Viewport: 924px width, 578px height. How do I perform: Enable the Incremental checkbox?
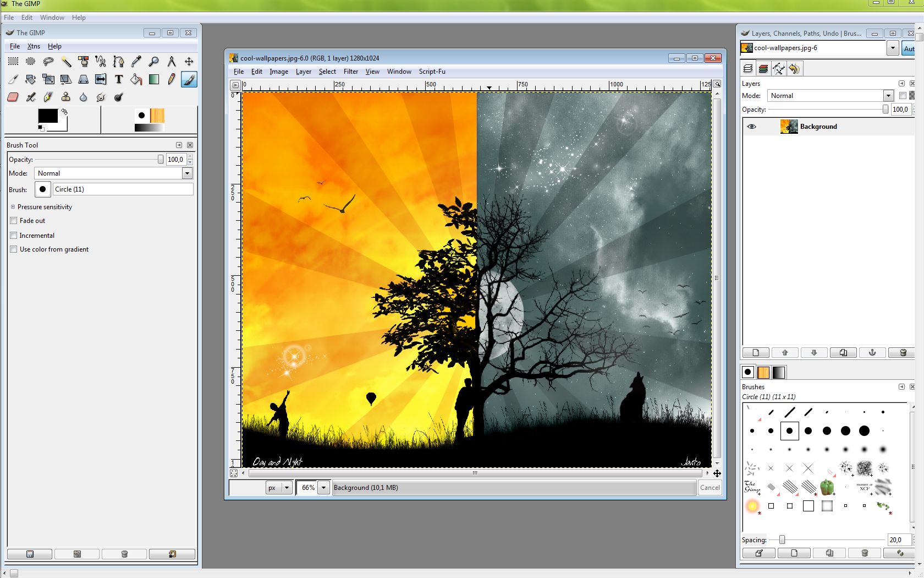click(x=14, y=236)
